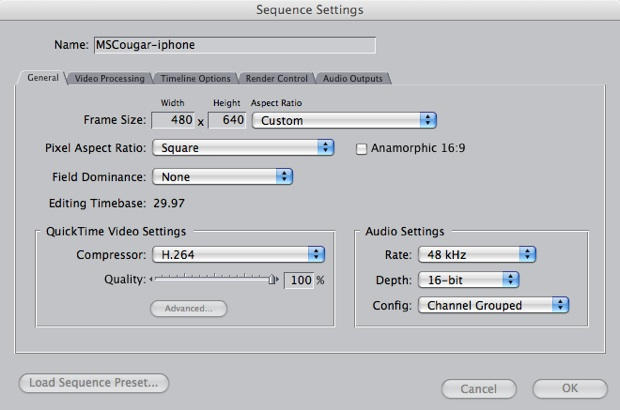Select the Render Control tab
This screenshot has height=410, width=620.
pyautogui.click(x=276, y=78)
